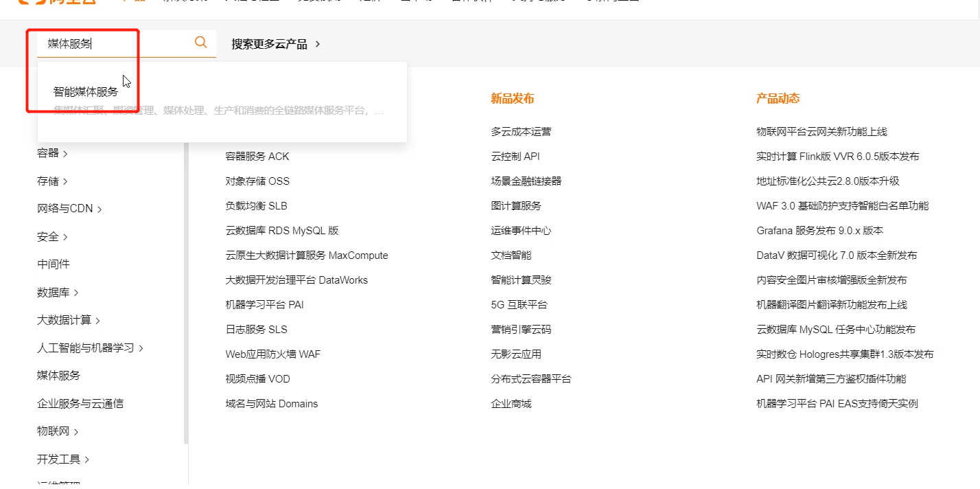Open 对象存储 OSS product
The width and height of the screenshot is (980, 489).
pos(257,181)
